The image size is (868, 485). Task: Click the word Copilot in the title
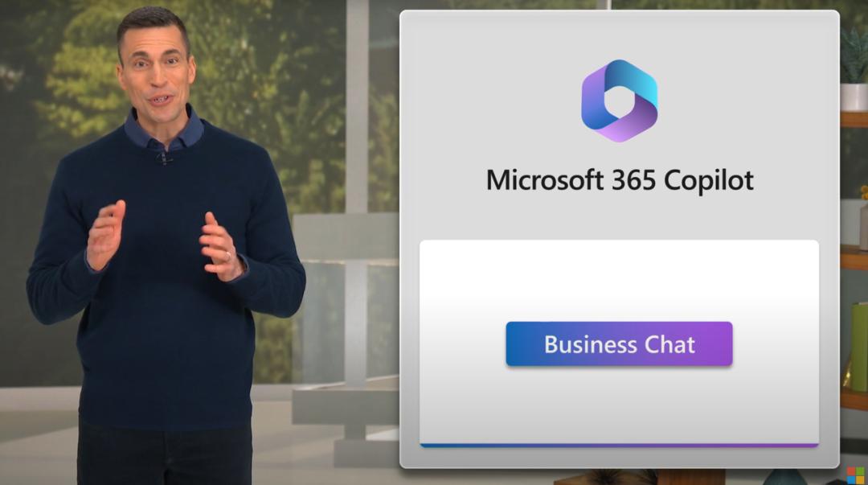[709, 181]
